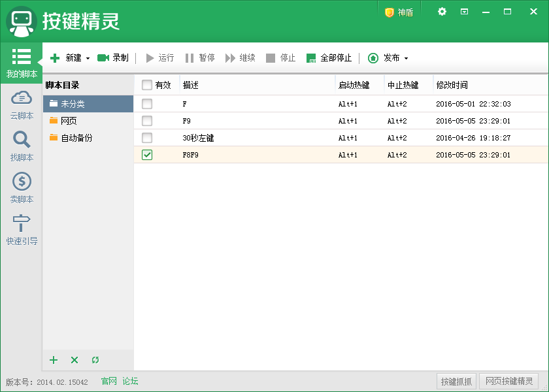The height and width of the screenshot is (392, 549).
Task: Open the 论坛 forum link
Action: [130, 382]
